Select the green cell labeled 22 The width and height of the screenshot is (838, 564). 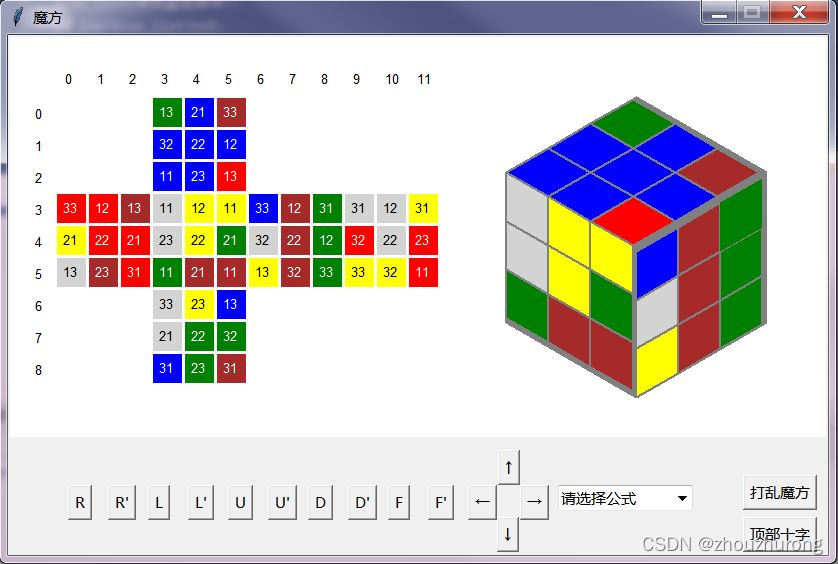coord(199,336)
